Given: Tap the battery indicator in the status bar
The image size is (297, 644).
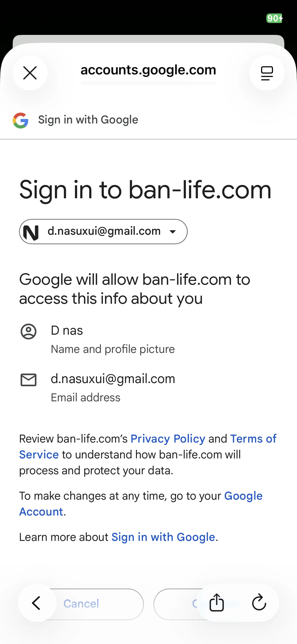Looking at the screenshot, I should [x=274, y=18].
